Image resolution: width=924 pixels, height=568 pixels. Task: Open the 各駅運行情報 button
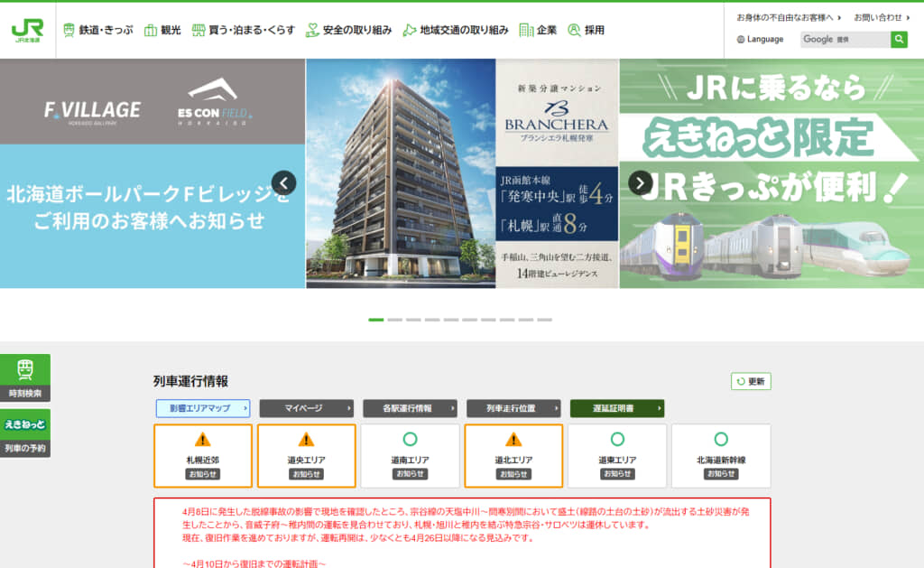click(411, 408)
